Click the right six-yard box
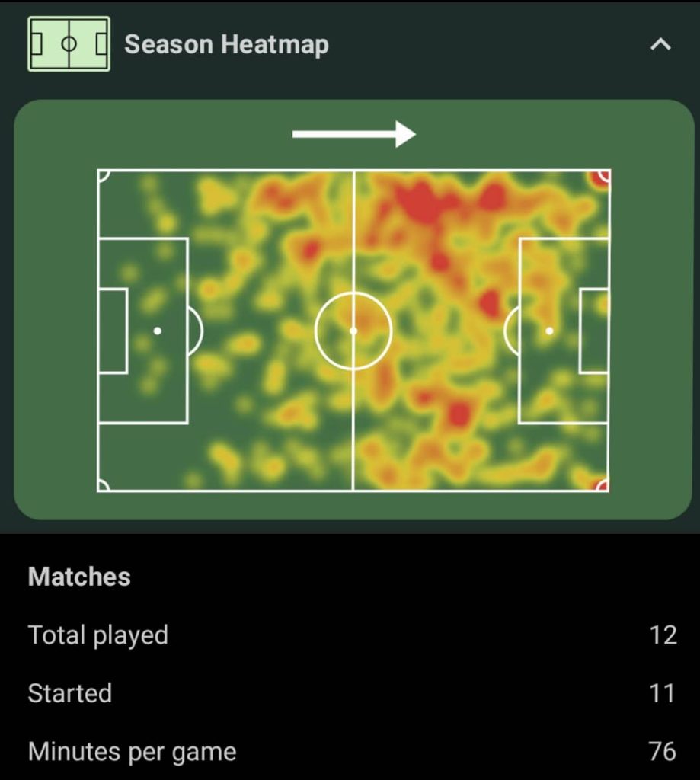Image resolution: width=700 pixels, height=780 pixels. coord(594,331)
